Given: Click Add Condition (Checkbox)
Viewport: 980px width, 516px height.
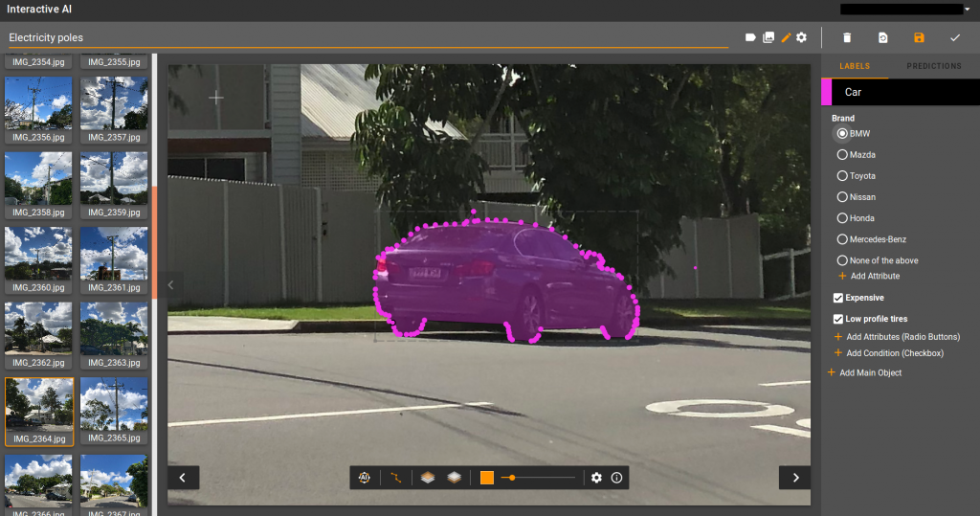Looking at the screenshot, I should [x=889, y=353].
